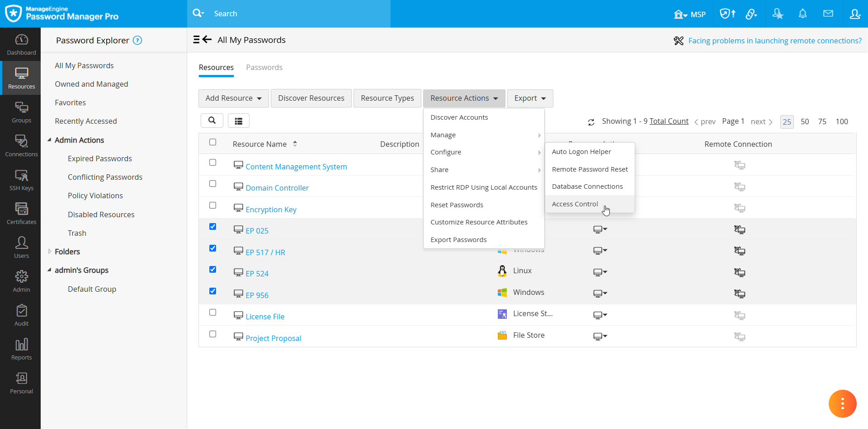
Task: Check the checkbox for License File row
Action: (212, 312)
